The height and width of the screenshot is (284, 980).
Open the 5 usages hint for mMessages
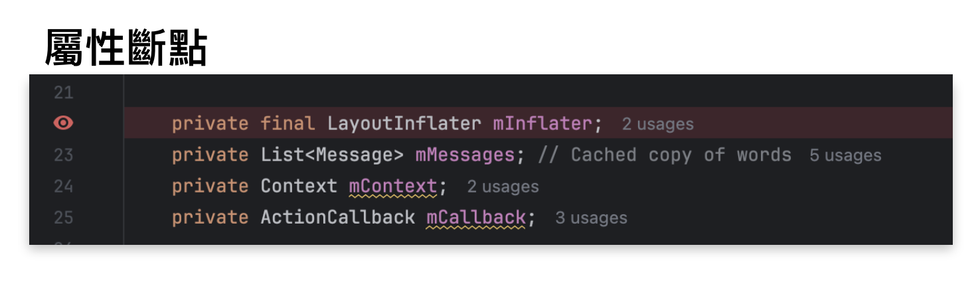[845, 155]
